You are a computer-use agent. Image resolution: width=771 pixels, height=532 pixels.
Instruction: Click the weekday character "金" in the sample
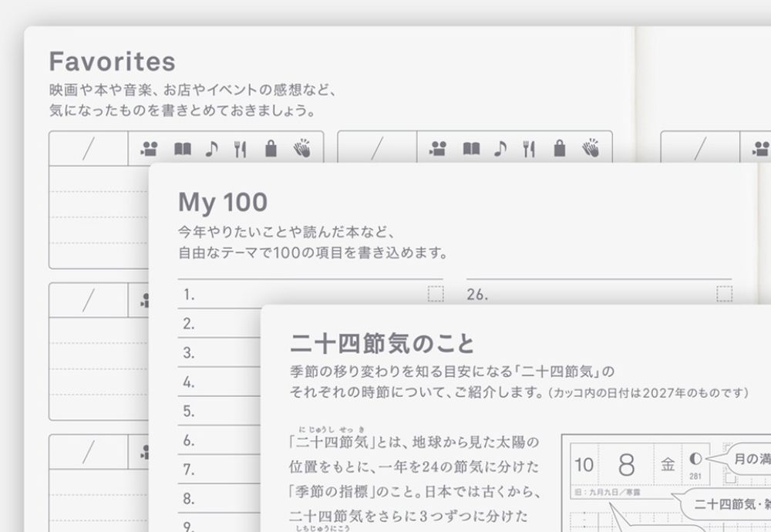pyautogui.click(x=667, y=465)
